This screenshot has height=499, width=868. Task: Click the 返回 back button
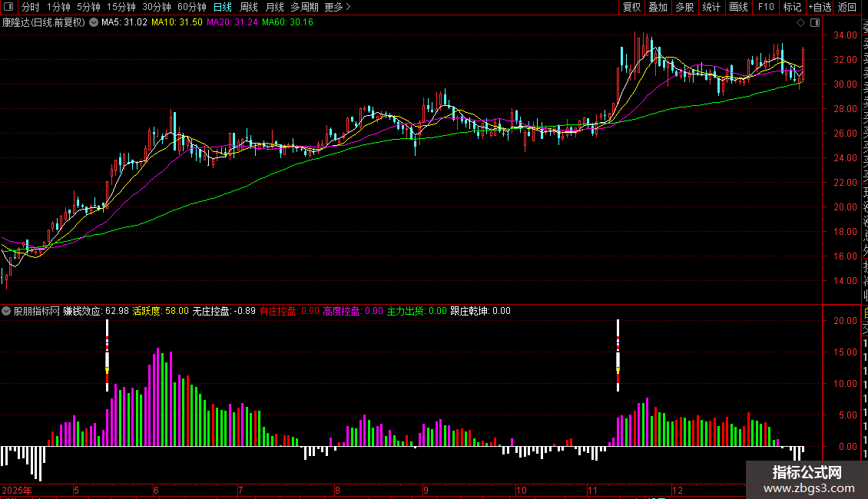click(847, 7)
